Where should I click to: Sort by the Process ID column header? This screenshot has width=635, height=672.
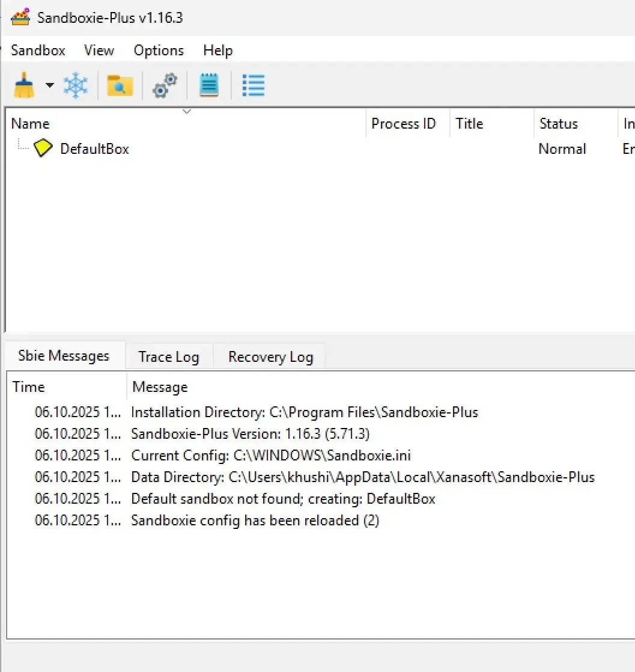coord(407,123)
